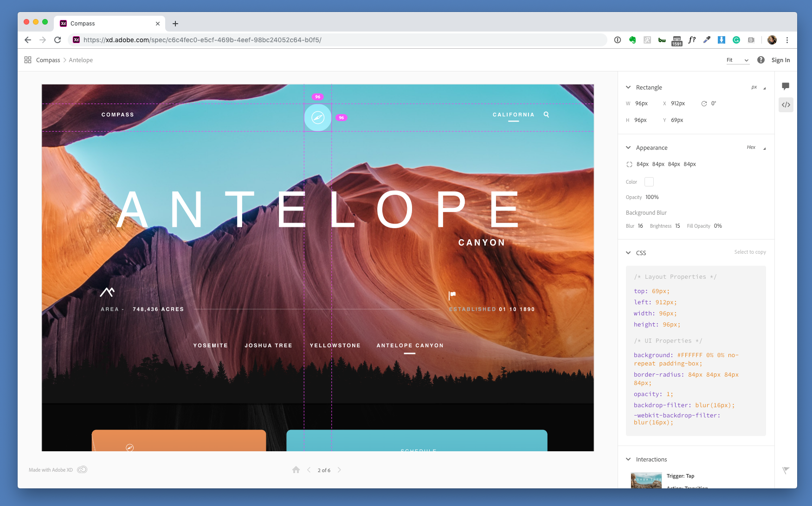
Task: Click the YELLOWSTONE nav item
Action: point(335,346)
